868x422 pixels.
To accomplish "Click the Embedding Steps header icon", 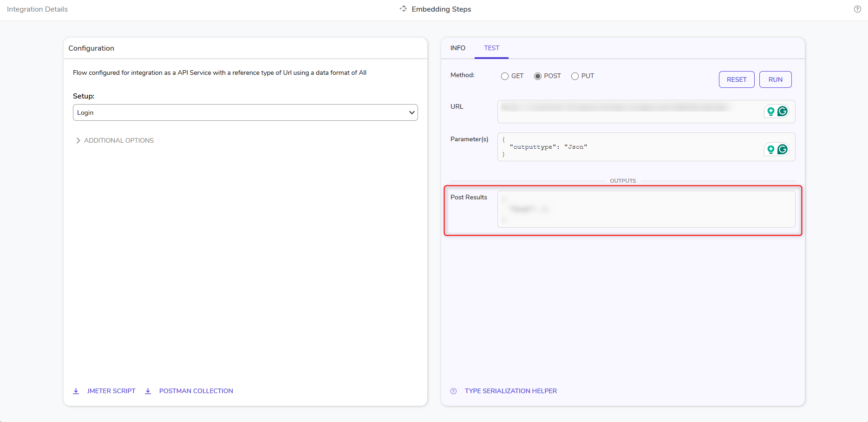I will tap(403, 9).
